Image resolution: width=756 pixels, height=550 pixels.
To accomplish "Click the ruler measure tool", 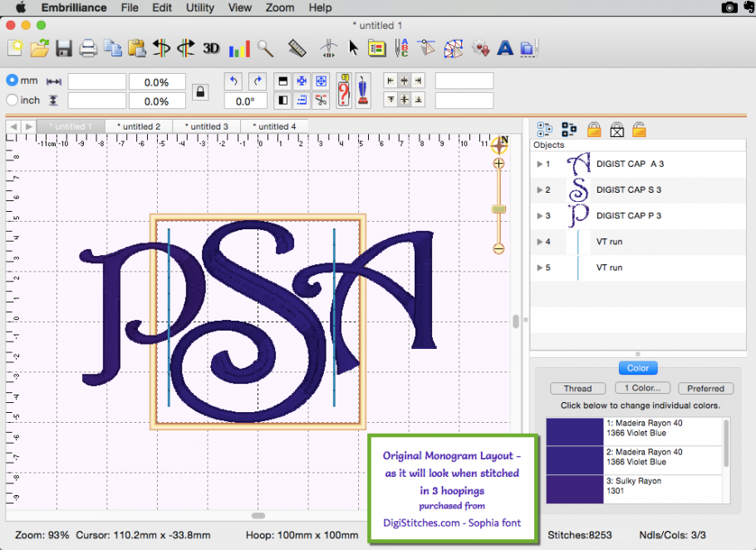I will 297,48.
